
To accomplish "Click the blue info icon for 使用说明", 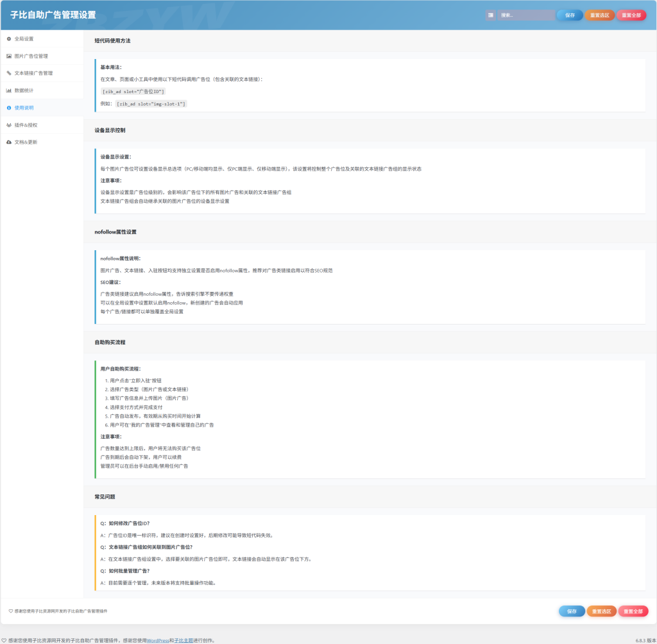I will (9, 108).
